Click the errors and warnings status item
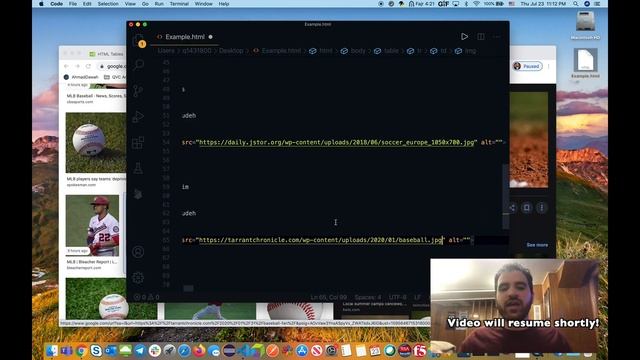This screenshot has height=360, width=640. (147, 297)
